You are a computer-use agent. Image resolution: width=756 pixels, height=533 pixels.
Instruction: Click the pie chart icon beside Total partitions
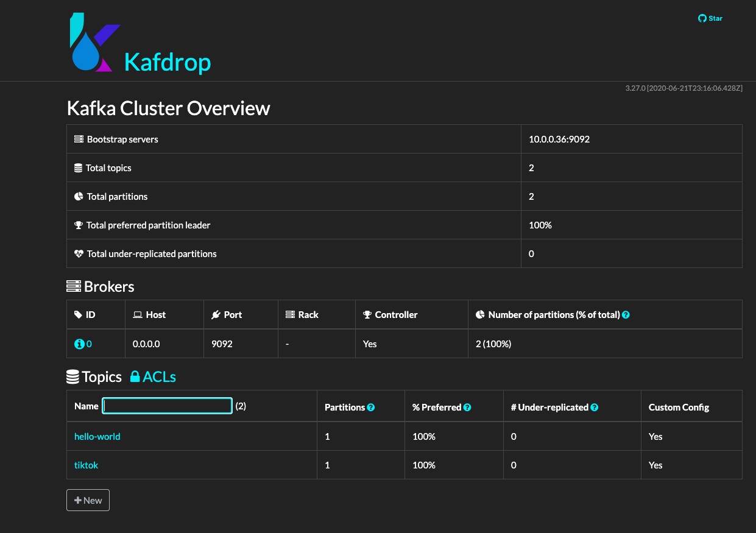pyautogui.click(x=79, y=196)
